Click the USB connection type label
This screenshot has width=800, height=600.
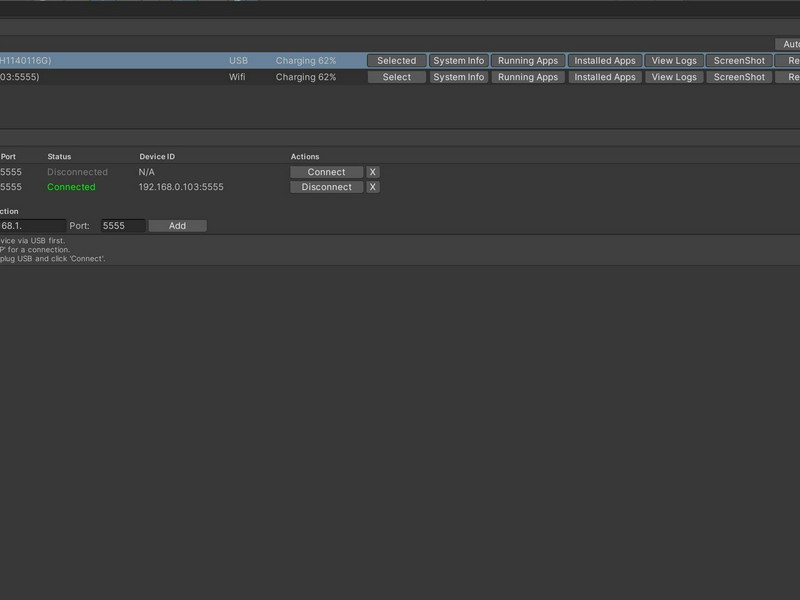point(238,61)
